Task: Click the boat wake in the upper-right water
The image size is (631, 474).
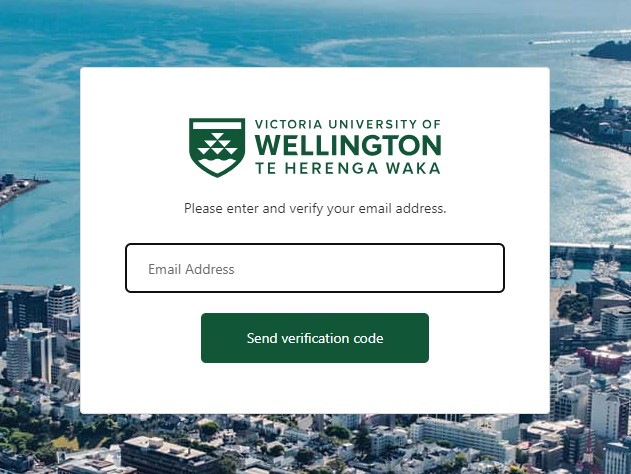Action: tap(560, 40)
